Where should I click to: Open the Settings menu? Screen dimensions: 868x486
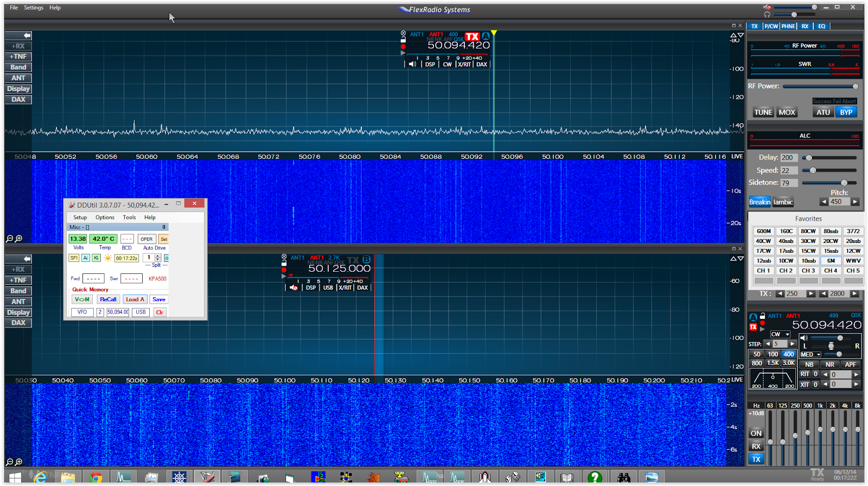pos(34,8)
